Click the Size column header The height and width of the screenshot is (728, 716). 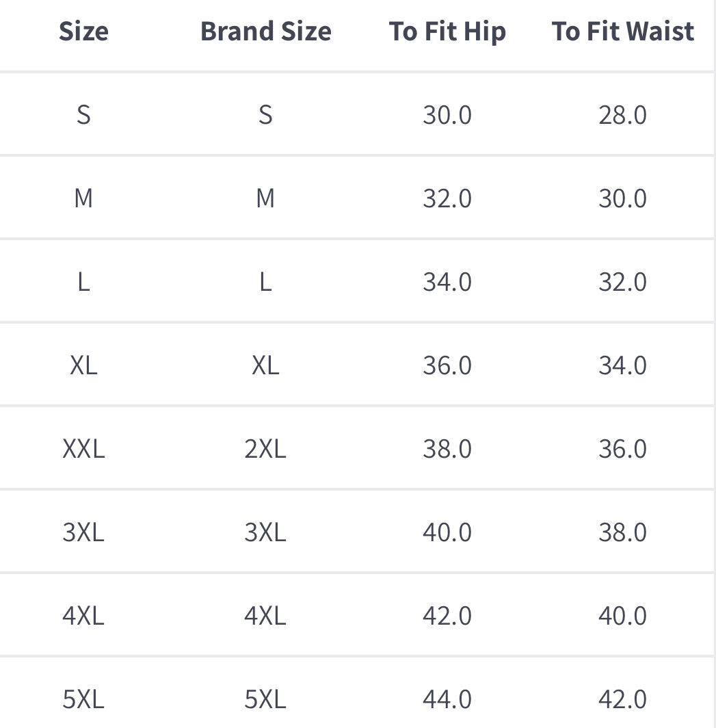click(83, 31)
